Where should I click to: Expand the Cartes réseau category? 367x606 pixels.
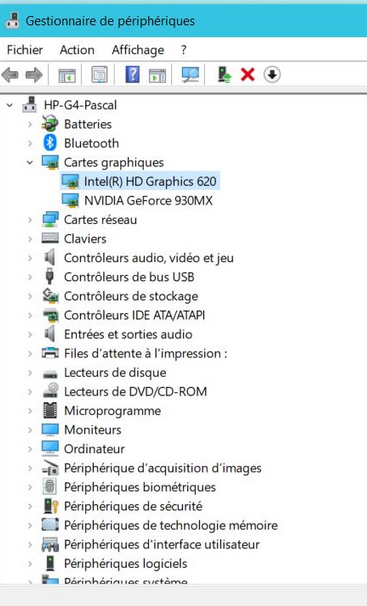coord(30,220)
